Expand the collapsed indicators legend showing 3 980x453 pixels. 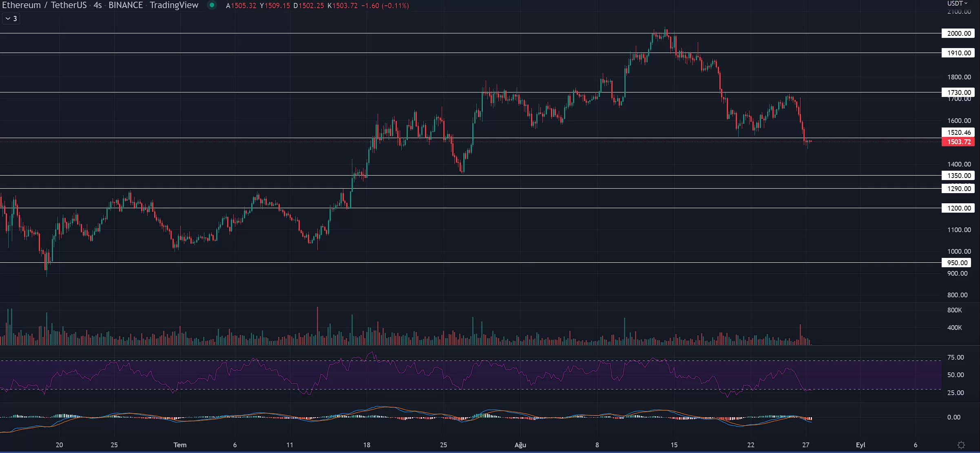click(x=11, y=19)
